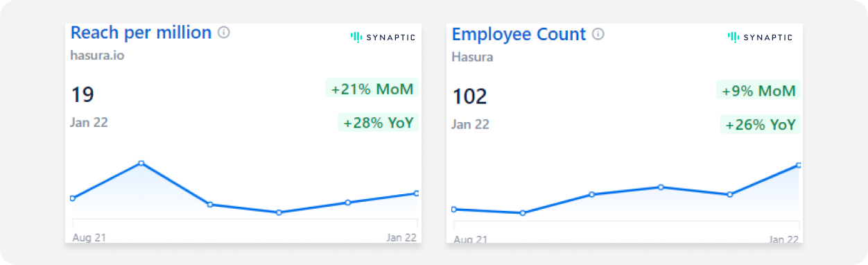The width and height of the screenshot is (868, 265).
Task: Click Aug 21 axis label in Employee chart
Action: point(471,239)
